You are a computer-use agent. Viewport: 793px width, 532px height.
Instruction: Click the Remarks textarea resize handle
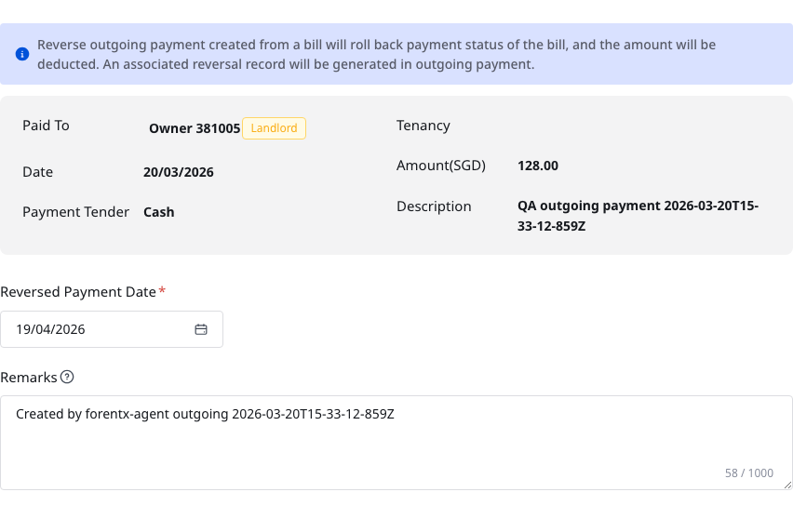pyautogui.click(x=787, y=485)
